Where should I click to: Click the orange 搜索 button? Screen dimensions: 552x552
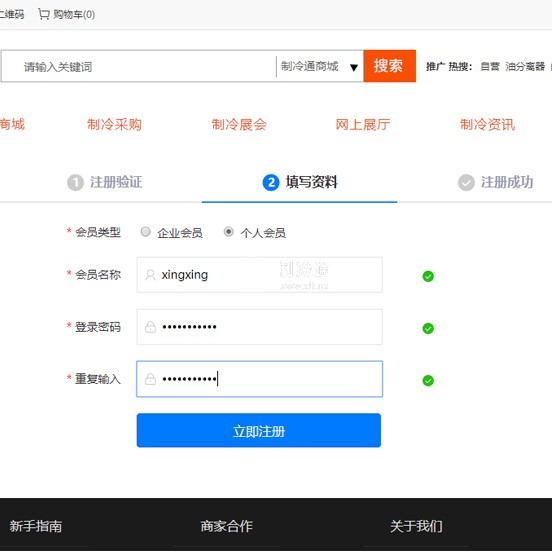pos(389,66)
